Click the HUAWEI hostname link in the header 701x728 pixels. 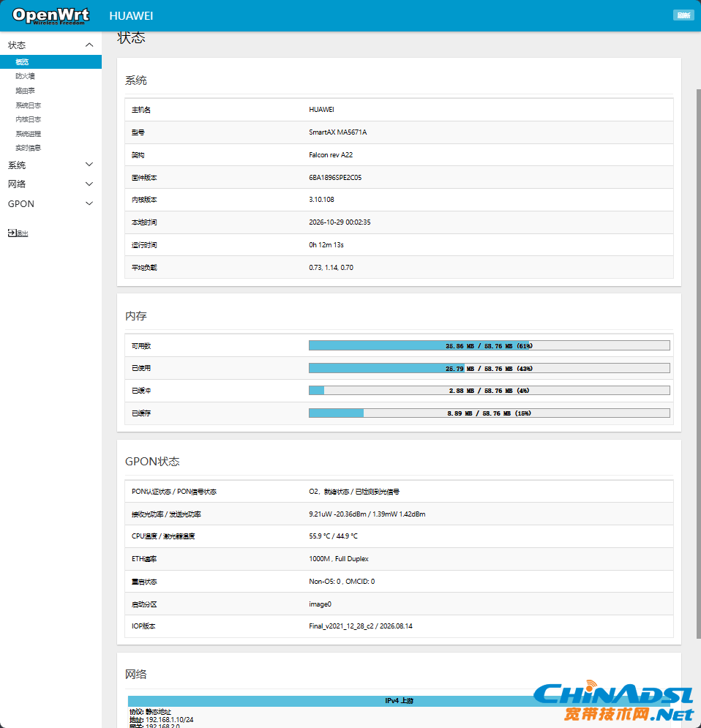tap(131, 16)
